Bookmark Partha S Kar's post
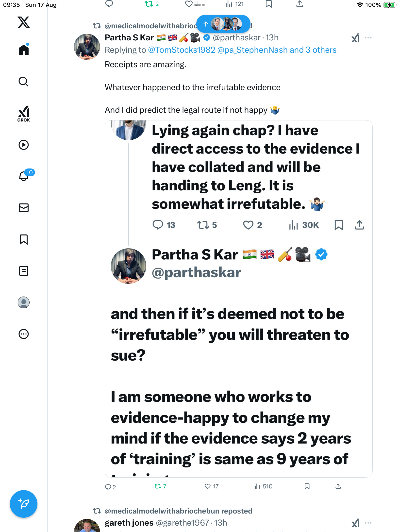 pos(307,486)
